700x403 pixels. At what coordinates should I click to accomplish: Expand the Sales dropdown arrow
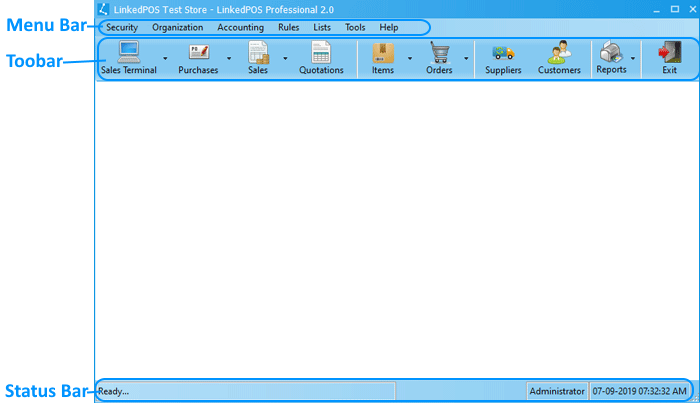(x=285, y=58)
